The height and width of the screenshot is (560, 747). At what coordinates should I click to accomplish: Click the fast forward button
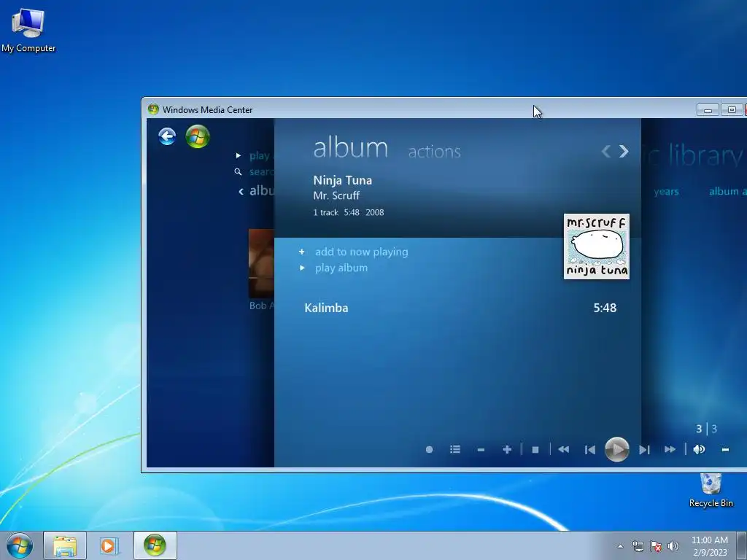(670, 449)
